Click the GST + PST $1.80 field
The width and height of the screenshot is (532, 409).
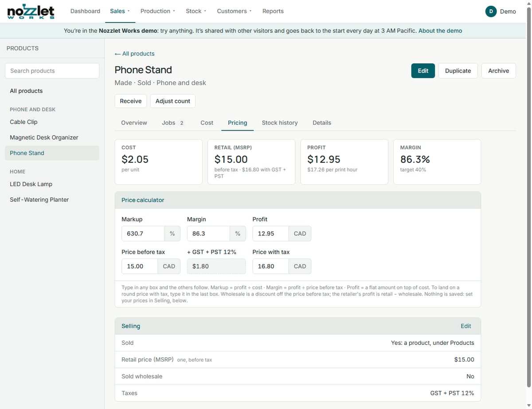coord(216,266)
